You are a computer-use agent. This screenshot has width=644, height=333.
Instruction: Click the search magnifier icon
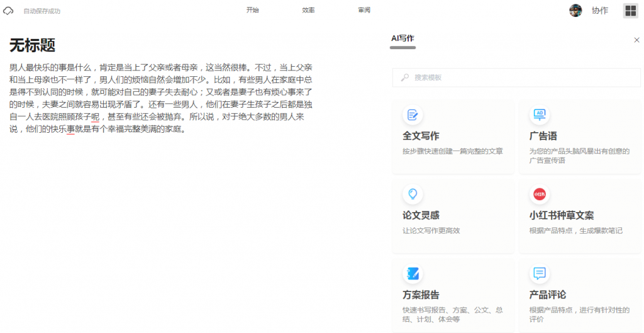pyautogui.click(x=405, y=77)
